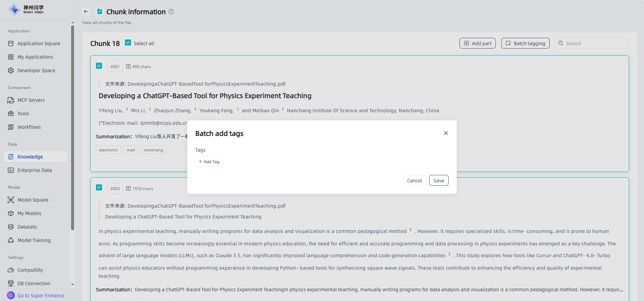Screen dimensions: 644x301
Task: Click the chunk Search input field
Action: [x=595, y=43]
